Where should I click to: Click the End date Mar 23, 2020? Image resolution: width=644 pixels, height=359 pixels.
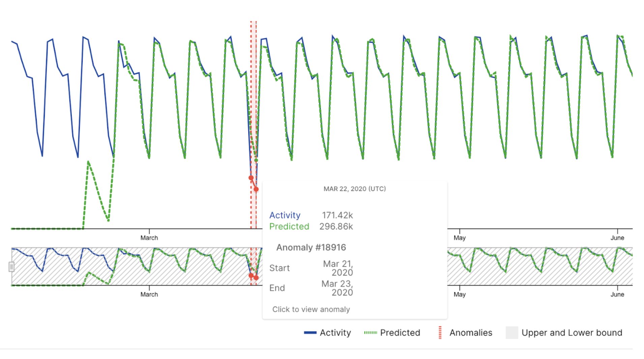(x=337, y=288)
